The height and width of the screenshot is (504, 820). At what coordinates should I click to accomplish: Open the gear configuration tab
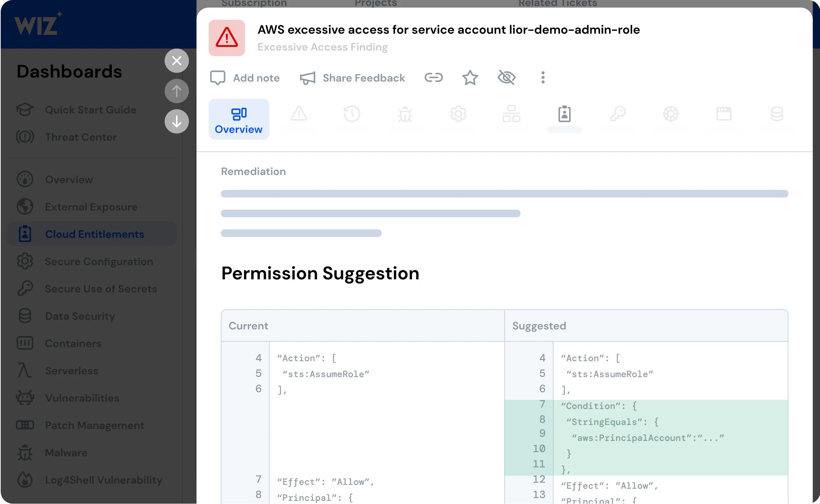458,114
